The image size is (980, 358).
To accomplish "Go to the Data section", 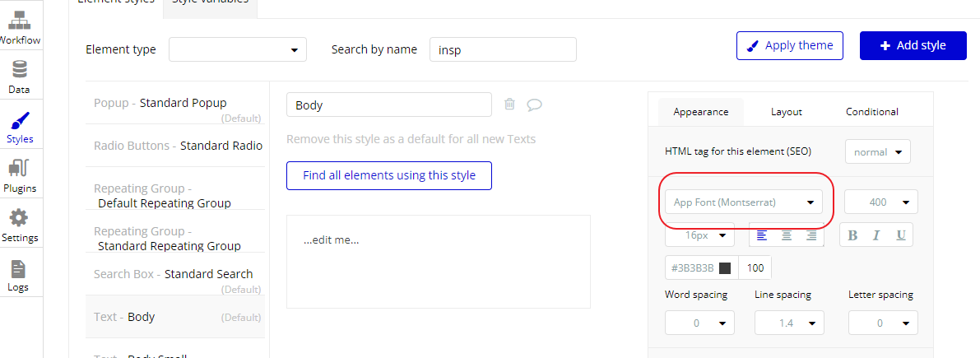I will click(20, 77).
